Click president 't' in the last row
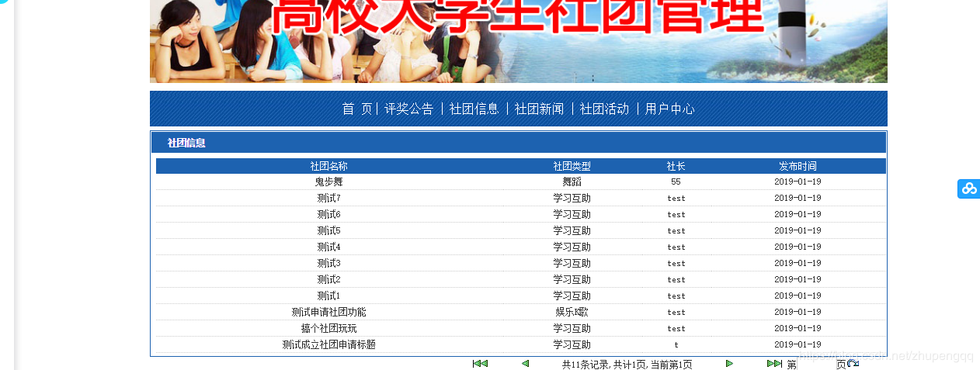980x370 pixels. pos(676,344)
